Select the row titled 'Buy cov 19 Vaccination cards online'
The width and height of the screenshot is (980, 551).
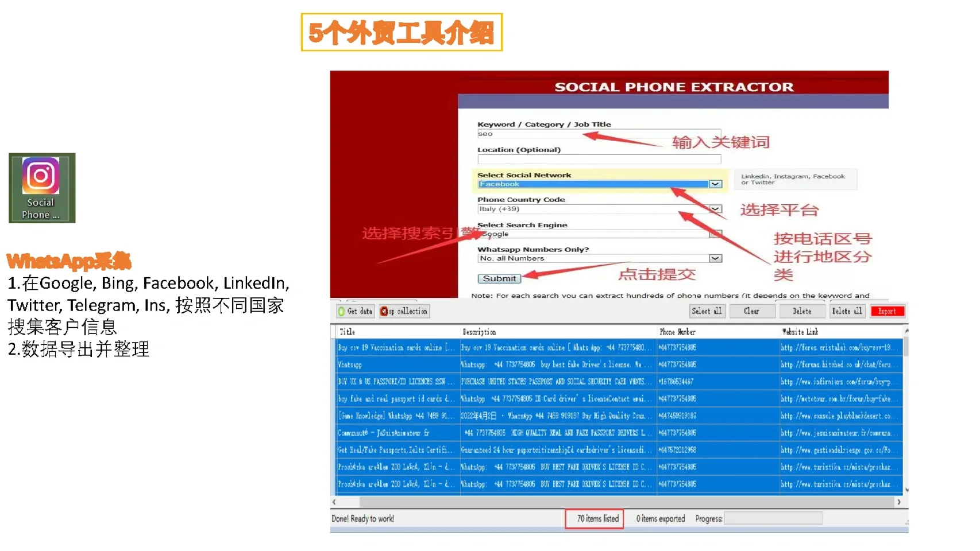coord(619,347)
